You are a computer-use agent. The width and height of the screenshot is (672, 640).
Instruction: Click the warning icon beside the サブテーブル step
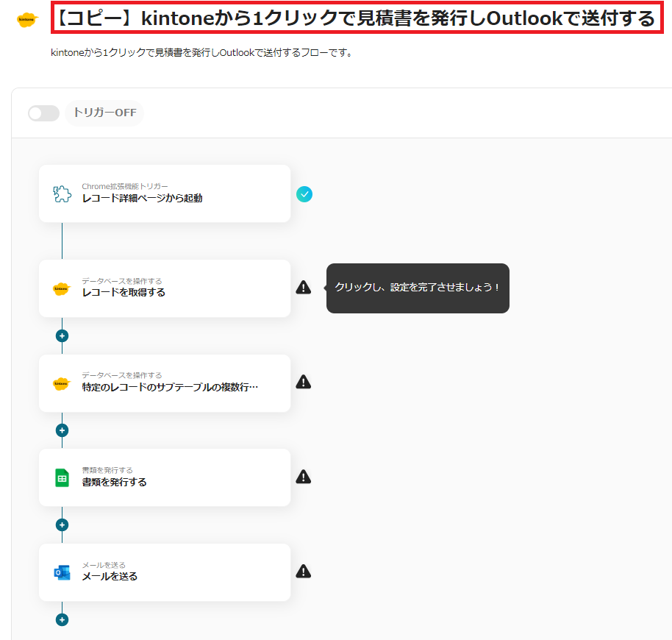click(304, 382)
